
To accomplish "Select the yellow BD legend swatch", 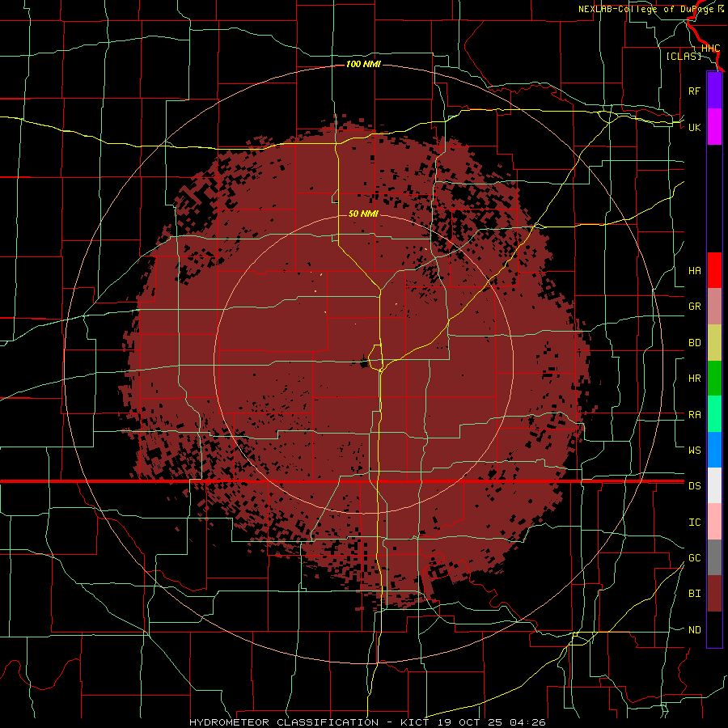I will point(714,343).
